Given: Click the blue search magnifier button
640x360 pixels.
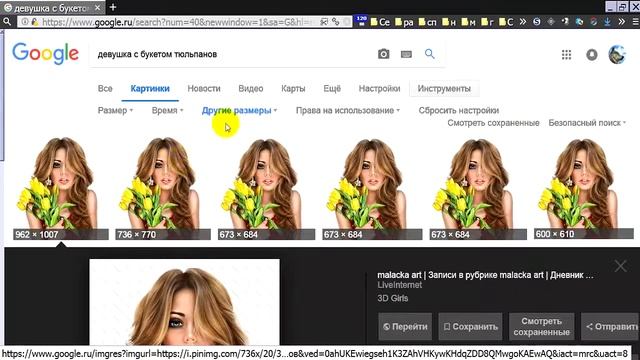Looking at the screenshot, I should [x=429, y=53].
